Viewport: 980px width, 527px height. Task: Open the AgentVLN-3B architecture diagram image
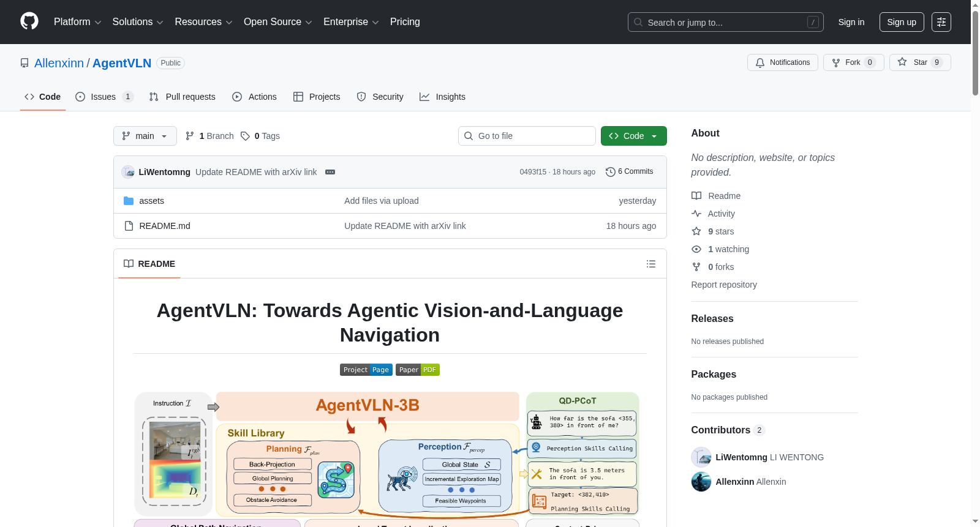[x=387, y=458]
